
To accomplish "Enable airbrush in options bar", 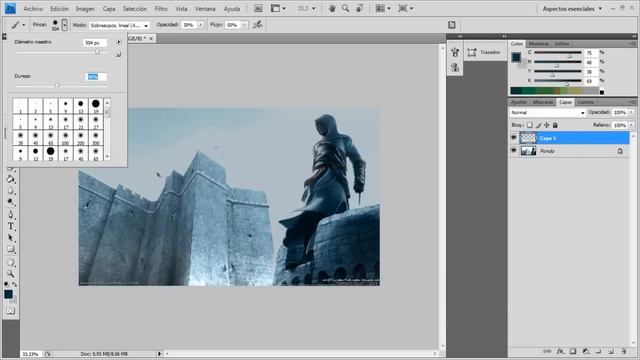I will [x=258, y=25].
